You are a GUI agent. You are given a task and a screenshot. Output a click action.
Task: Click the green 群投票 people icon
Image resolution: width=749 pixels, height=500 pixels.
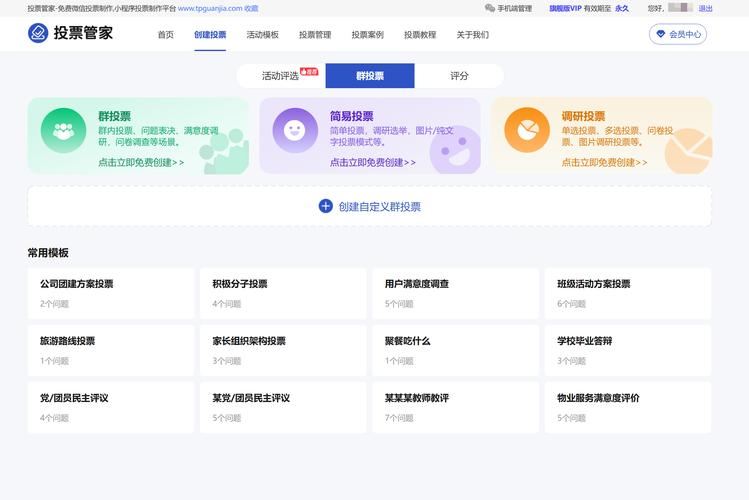63,129
